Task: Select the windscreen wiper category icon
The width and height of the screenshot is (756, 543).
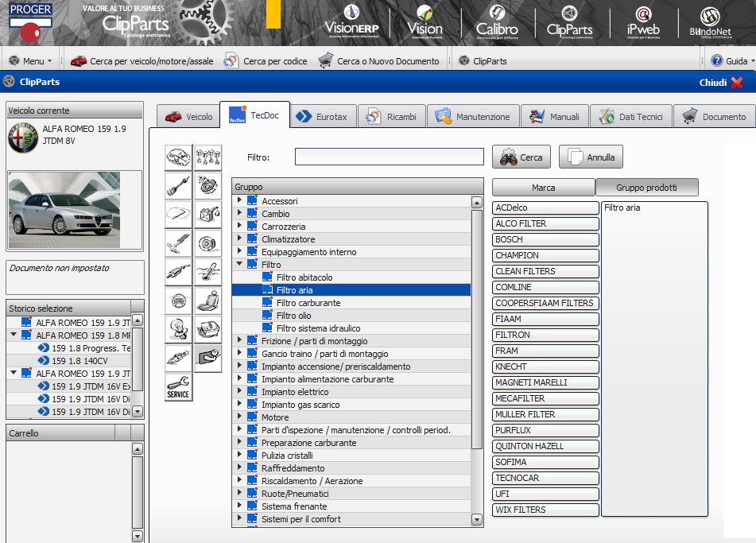Action: point(178,215)
